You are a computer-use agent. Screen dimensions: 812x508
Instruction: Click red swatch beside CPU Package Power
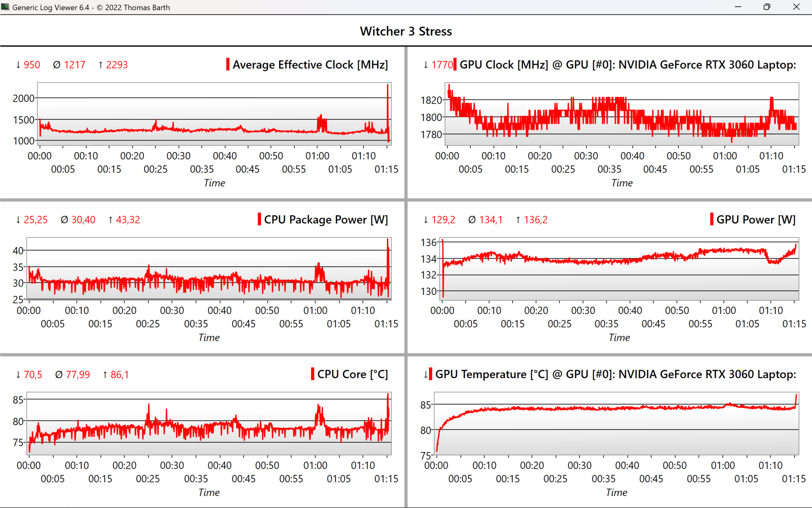(259, 219)
